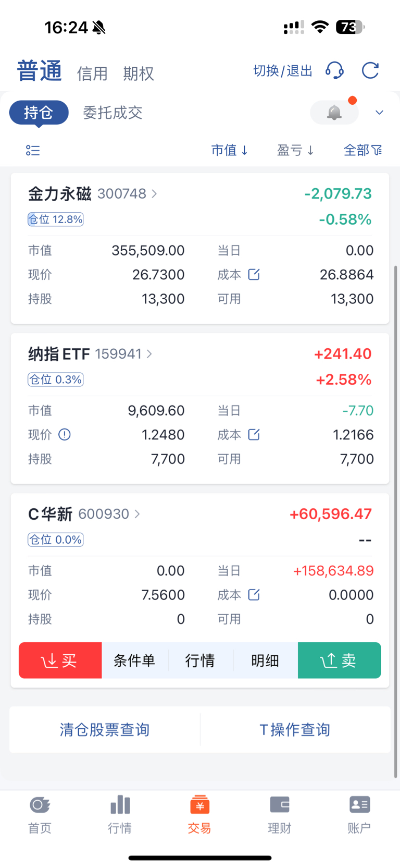400x868 pixels.
Task: Tap the green 卖 button
Action: pyautogui.click(x=339, y=661)
